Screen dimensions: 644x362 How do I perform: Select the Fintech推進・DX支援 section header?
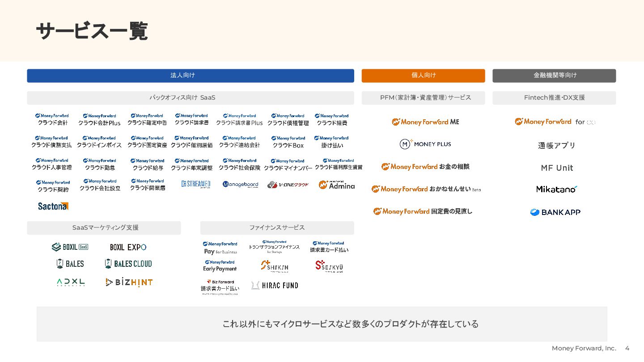point(554,98)
